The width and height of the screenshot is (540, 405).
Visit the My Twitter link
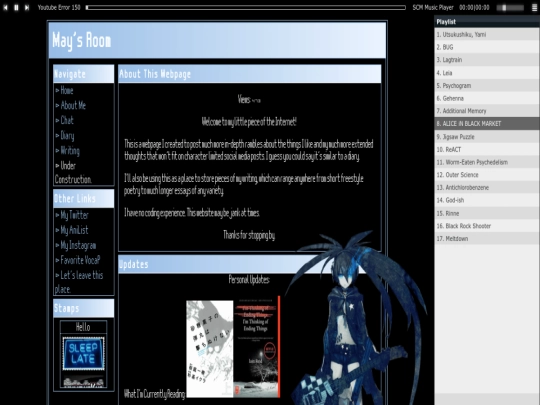[x=74, y=215]
